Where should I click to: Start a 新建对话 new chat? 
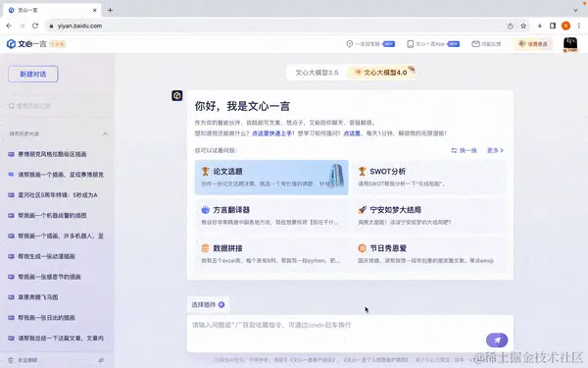pyautogui.click(x=33, y=74)
